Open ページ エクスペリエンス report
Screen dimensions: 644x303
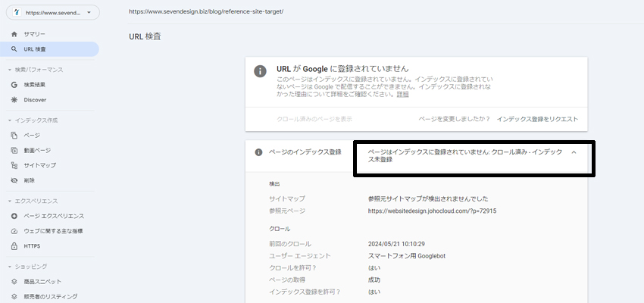(x=54, y=216)
